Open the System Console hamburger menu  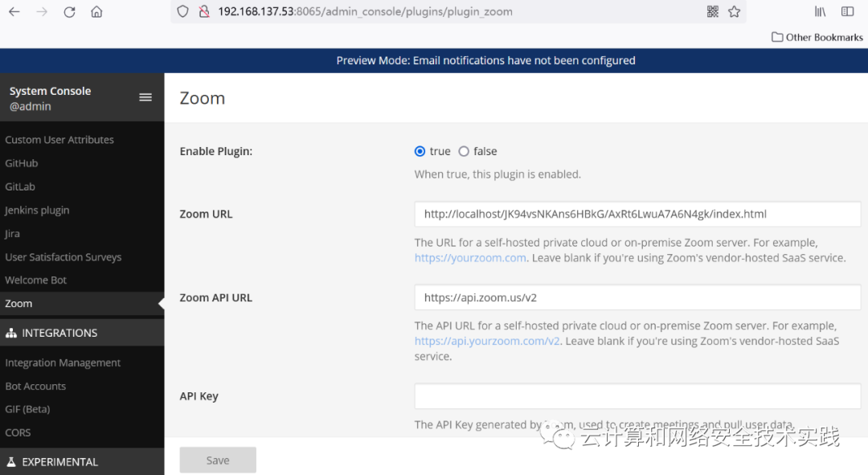click(x=145, y=97)
